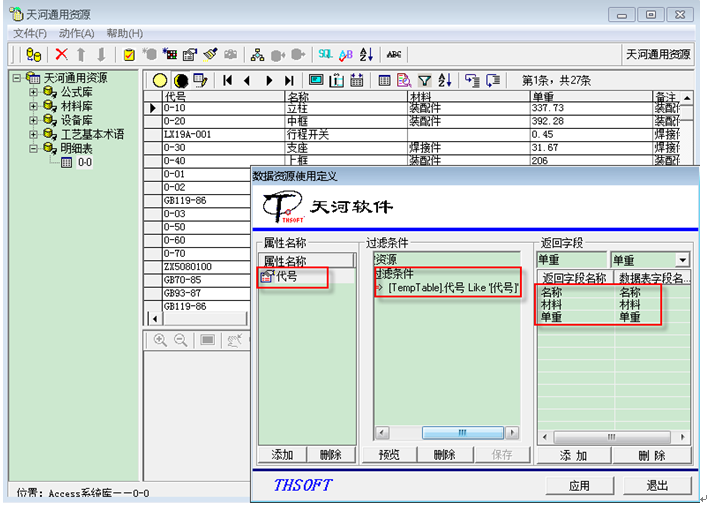The width and height of the screenshot is (714, 507).
Task: Expand the 设备库 tree node
Action: 33,120
